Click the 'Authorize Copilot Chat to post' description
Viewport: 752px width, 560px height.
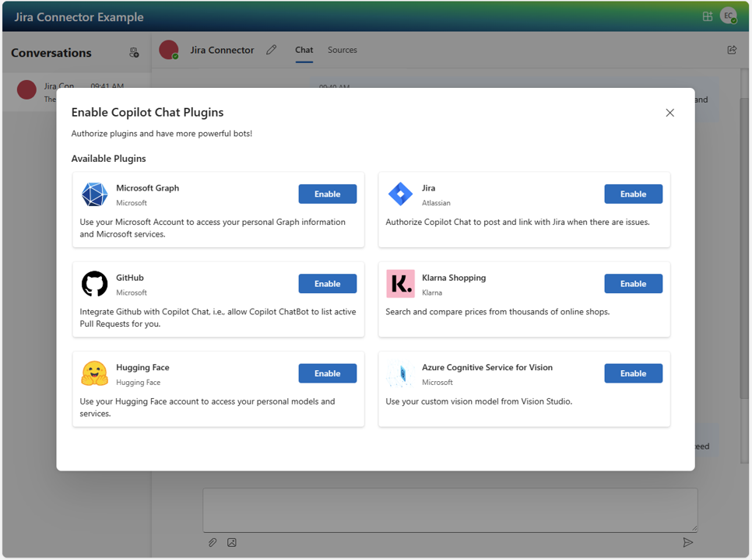tap(518, 222)
